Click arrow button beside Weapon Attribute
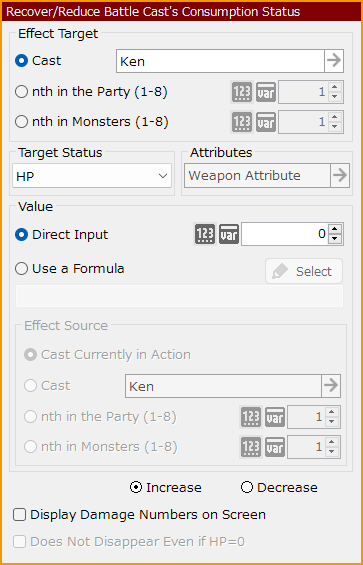Image resolution: width=363 pixels, height=565 pixels. (x=340, y=176)
